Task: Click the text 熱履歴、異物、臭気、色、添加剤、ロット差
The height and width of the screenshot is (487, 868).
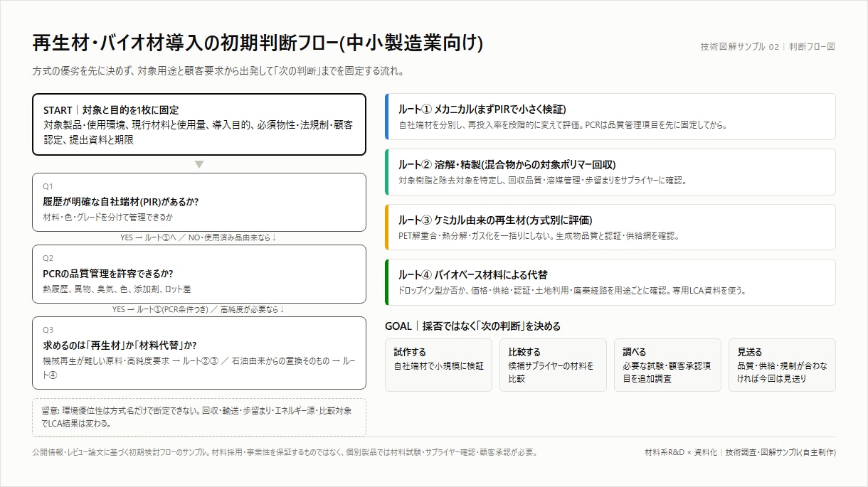Action: pyautogui.click(x=117, y=289)
